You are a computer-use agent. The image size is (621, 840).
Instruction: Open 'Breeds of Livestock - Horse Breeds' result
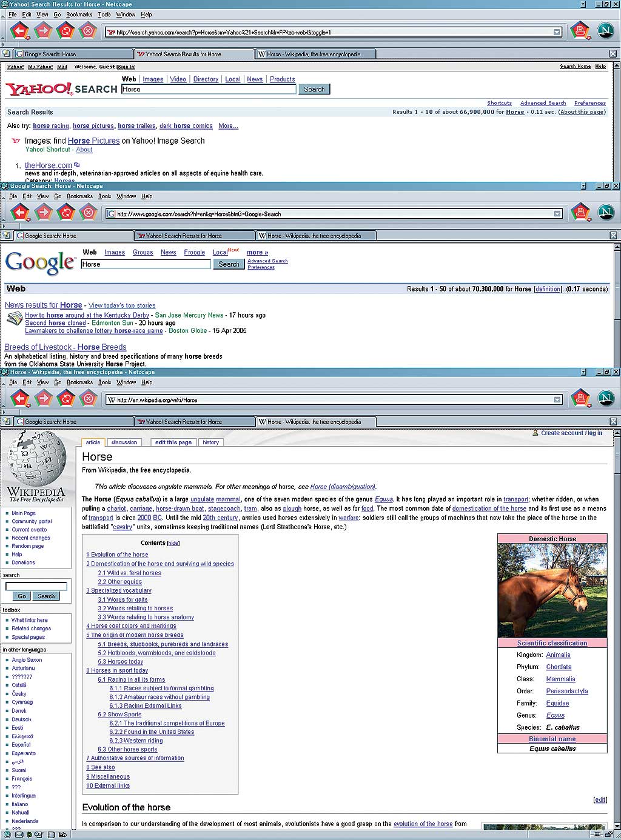[65, 347]
